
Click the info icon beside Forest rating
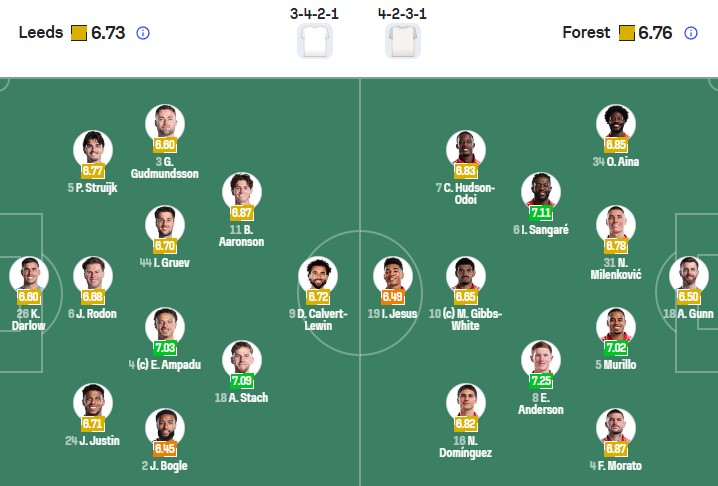pyautogui.click(x=691, y=33)
